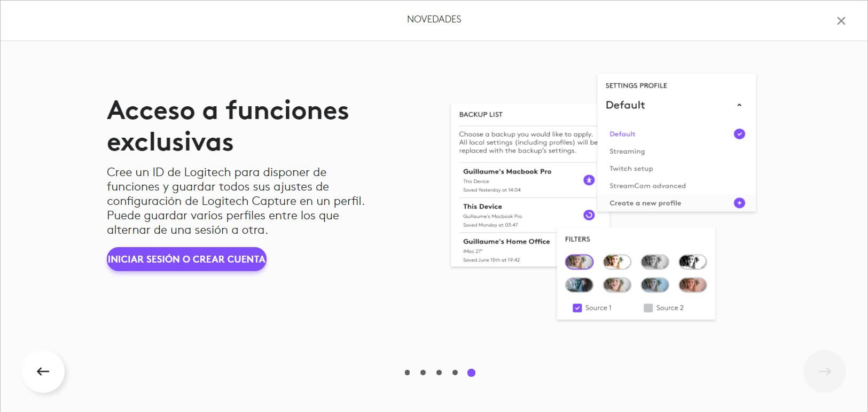The height and width of the screenshot is (412, 868).
Task: Click the Acceso a funciones exclusivas heading
Action: coord(228,126)
